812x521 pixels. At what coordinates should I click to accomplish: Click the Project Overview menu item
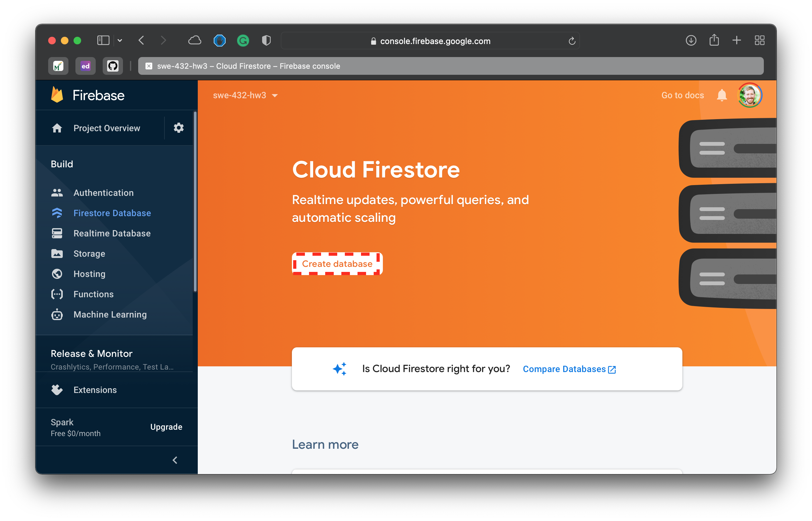[107, 128]
